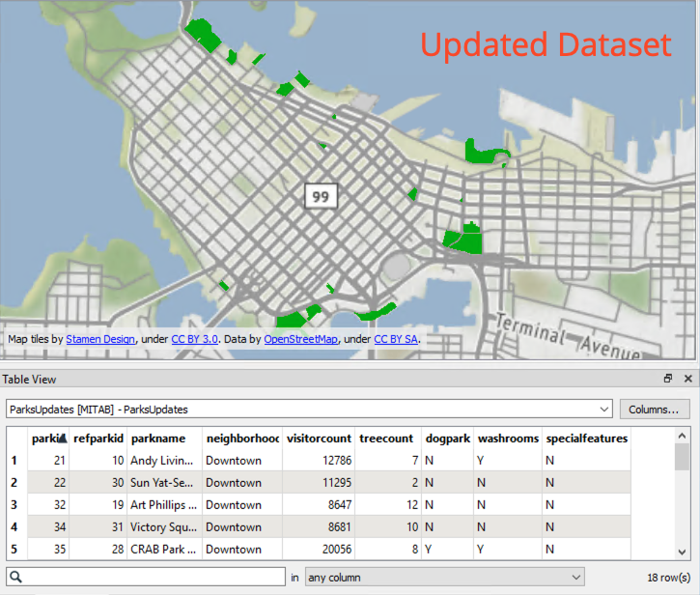The image size is (700, 595).
Task: Click the Highway 99 shield marker
Action: 321,197
